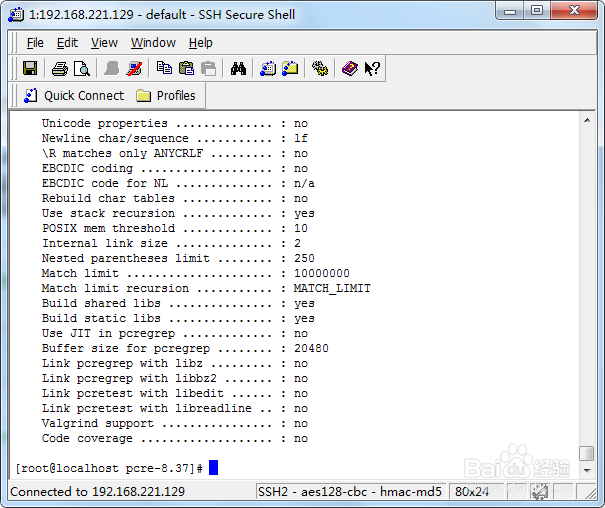Click the 'Unicode properties' line
The width and height of the screenshot is (605, 508).
(x=175, y=123)
